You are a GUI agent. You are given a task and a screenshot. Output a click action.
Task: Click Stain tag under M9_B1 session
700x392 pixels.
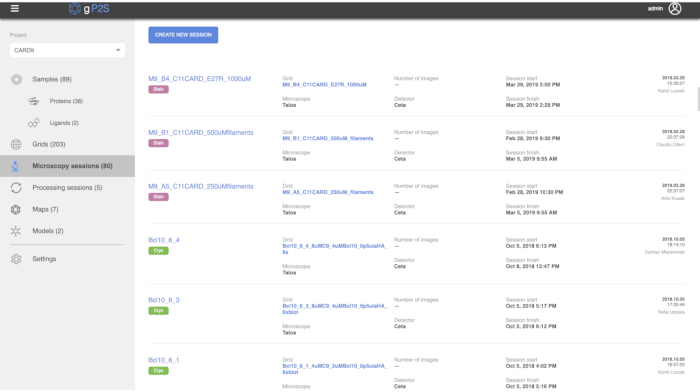158,143
